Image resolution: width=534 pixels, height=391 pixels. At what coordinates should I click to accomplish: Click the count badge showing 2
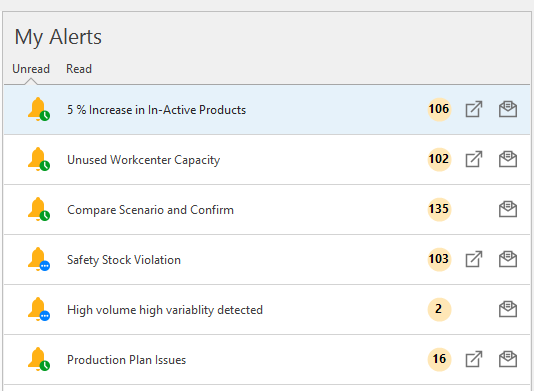(x=439, y=310)
